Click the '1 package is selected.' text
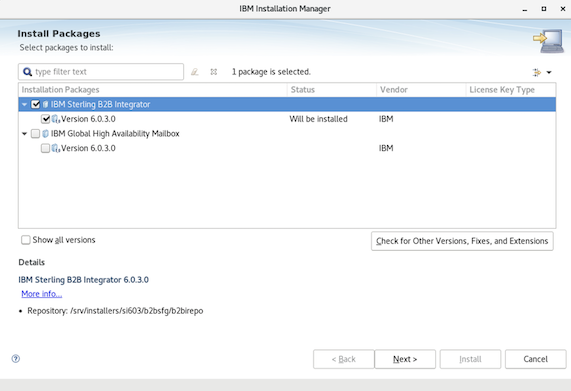 click(271, 72)
